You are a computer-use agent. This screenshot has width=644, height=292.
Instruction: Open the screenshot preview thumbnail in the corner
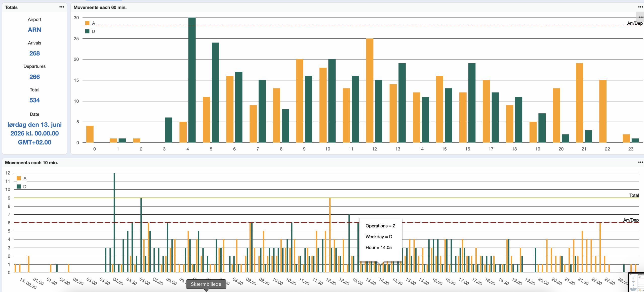(636, 282)
